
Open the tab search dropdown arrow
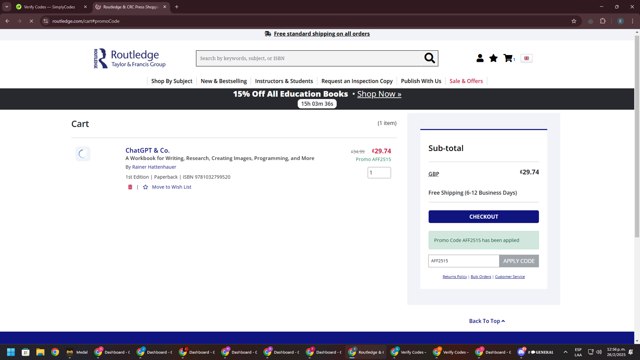coord(7,7)
